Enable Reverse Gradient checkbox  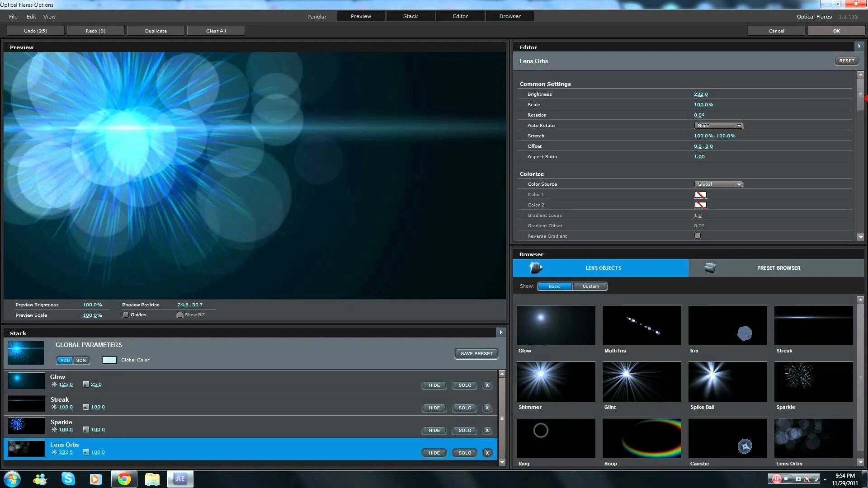698,236
